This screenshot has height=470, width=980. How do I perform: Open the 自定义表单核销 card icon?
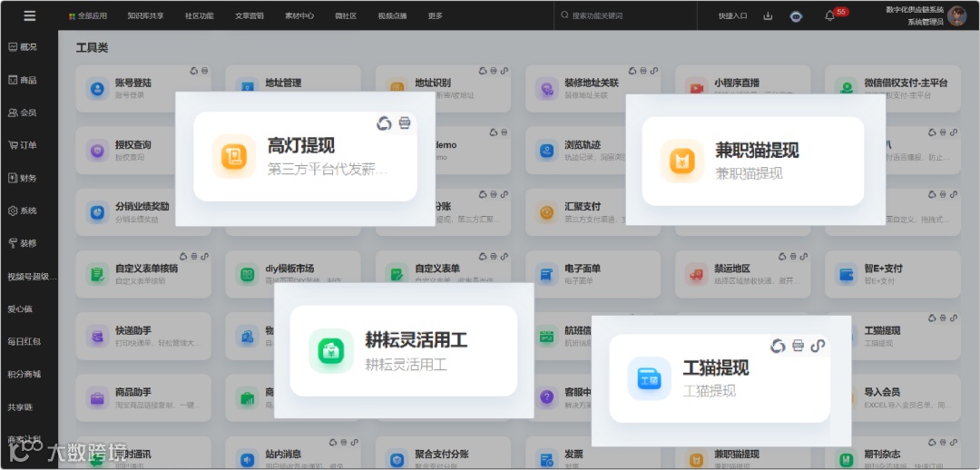tap(97, 274)
